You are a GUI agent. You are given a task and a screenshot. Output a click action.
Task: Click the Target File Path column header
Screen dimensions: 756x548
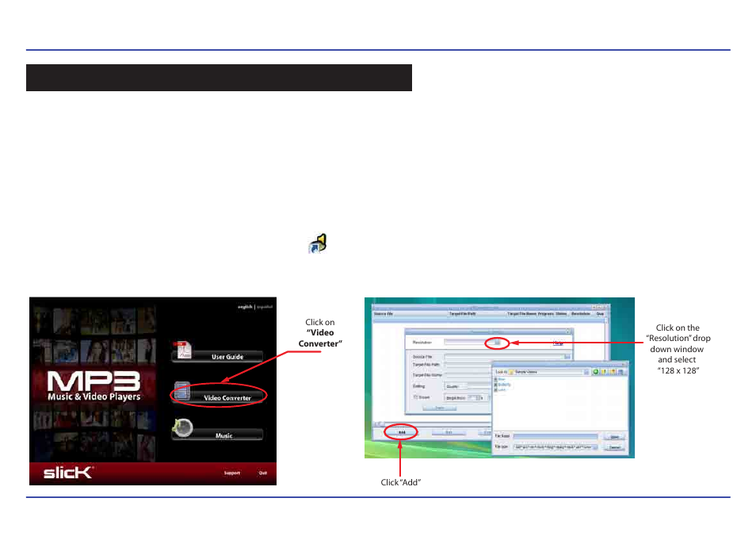coord(462,313)
